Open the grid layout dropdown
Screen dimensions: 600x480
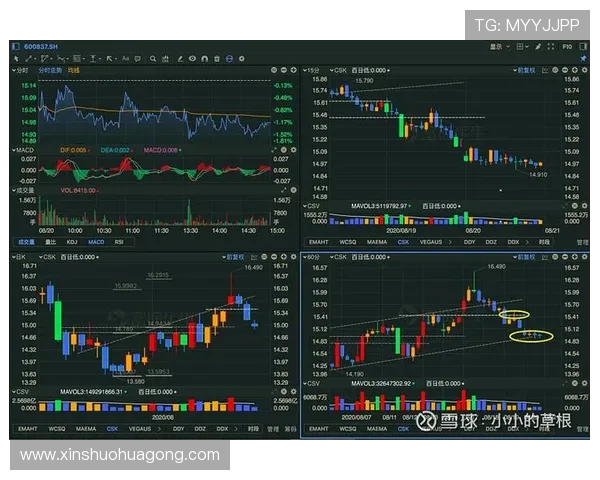(x=522, y=47)
